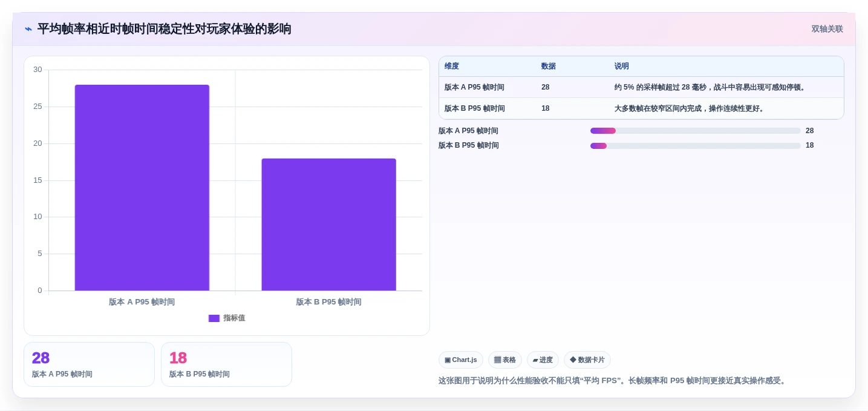
Task: Click the page title 平均帧率相近时帧时间稳定性
Action: pos(165,29)
